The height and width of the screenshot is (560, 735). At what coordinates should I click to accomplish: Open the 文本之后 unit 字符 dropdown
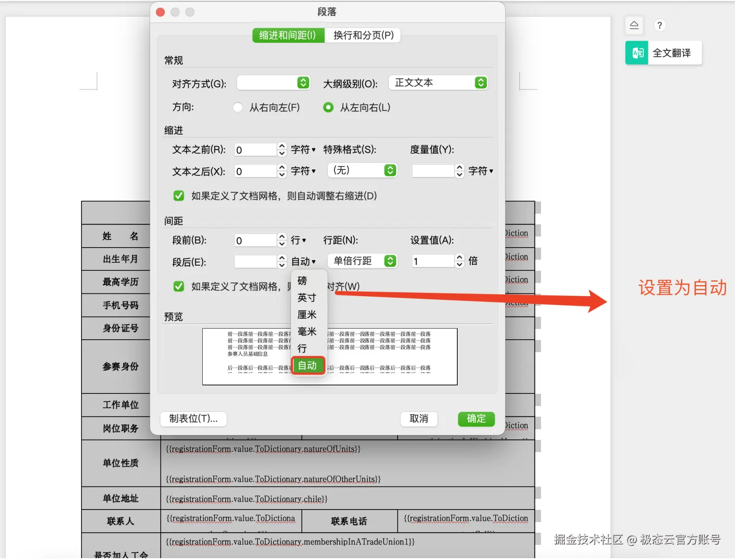click(x=303, y=171)
